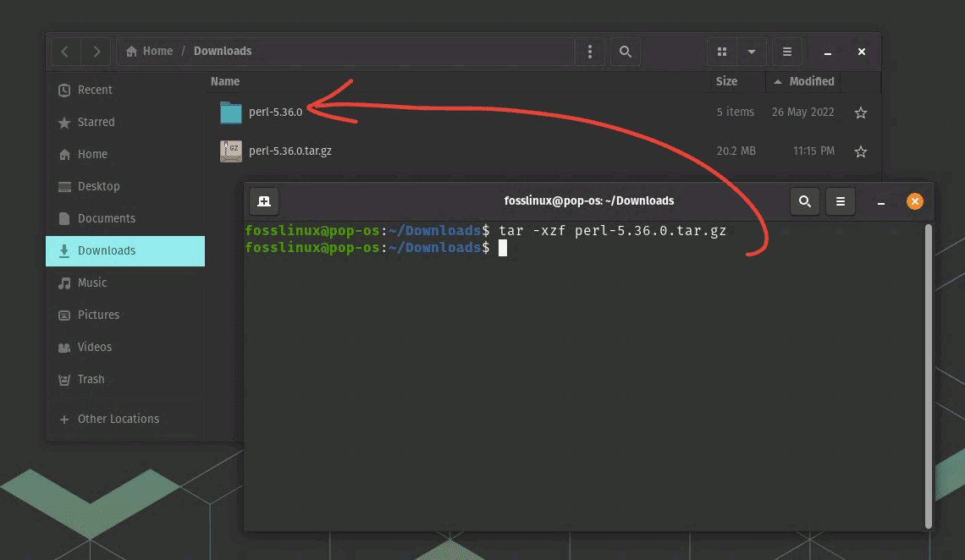Open Documents in the sidebar
Screen dimensions: 965x560
(x=125, y=219)
